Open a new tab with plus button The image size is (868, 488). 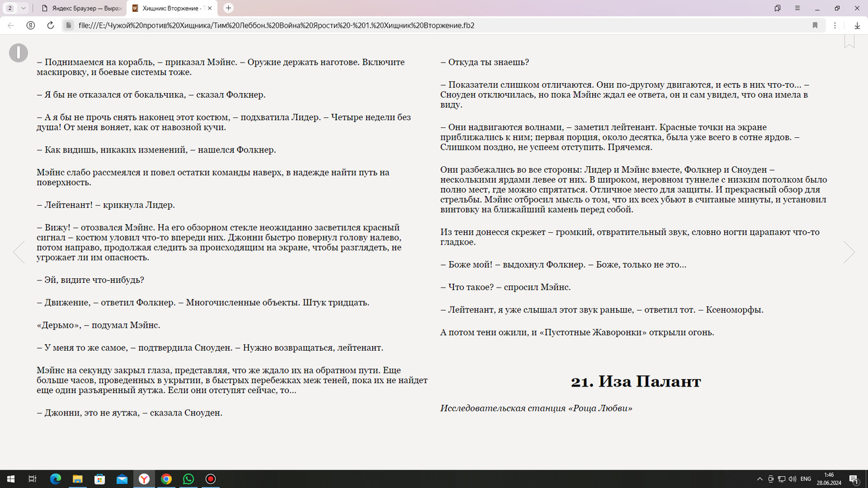click(x=228, y=8)
